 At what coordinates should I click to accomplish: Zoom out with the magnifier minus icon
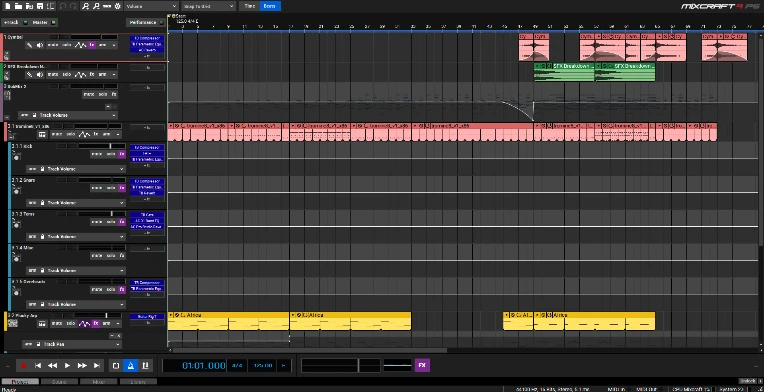click(96, 6)
